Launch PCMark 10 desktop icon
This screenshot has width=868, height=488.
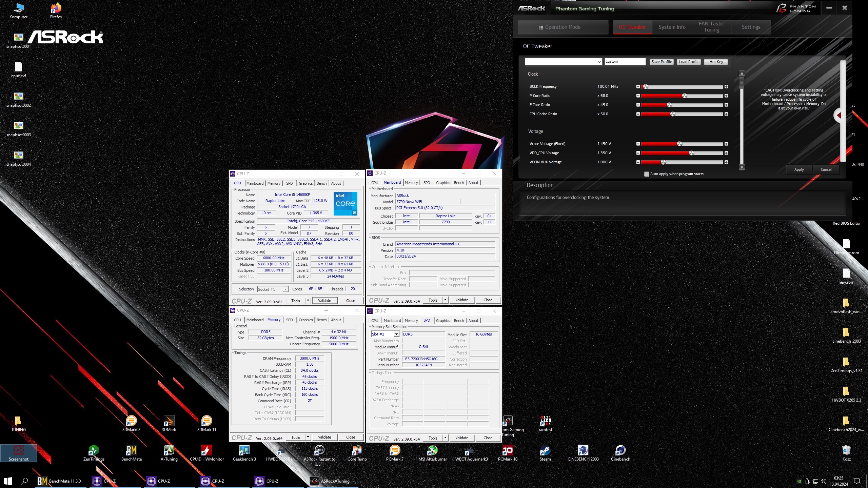tap(508, 453)
